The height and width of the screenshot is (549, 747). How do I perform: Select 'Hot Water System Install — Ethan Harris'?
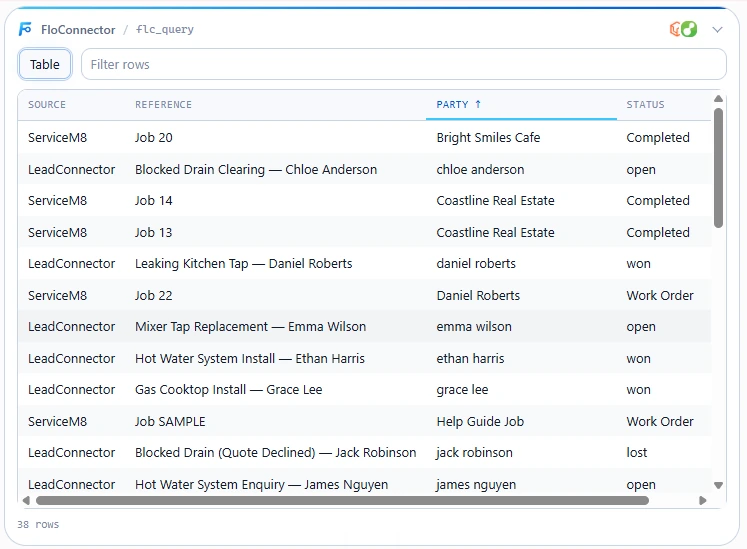[x=250, y=358]
